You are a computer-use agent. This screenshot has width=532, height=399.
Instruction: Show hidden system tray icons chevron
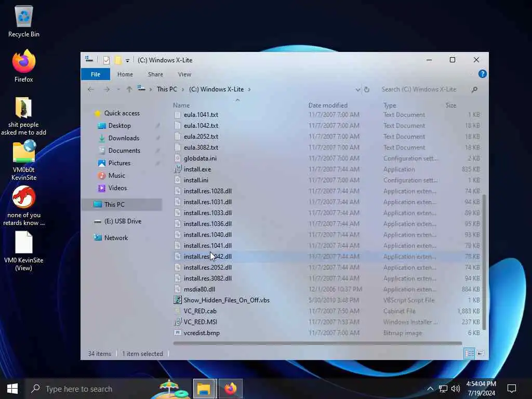[x=430, y=389]
